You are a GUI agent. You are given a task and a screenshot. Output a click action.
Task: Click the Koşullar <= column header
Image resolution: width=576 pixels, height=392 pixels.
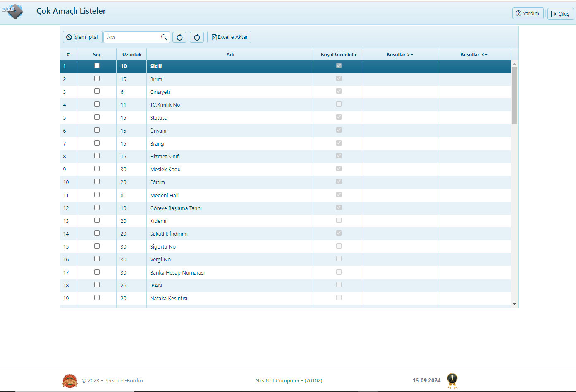point(474,55)
